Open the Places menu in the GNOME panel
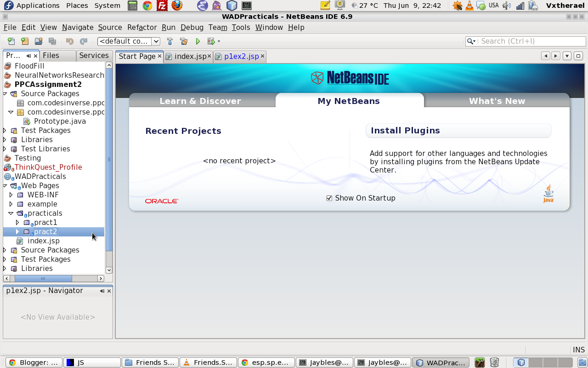Viewport: 588px width, 368px height. tap(77, 6)
